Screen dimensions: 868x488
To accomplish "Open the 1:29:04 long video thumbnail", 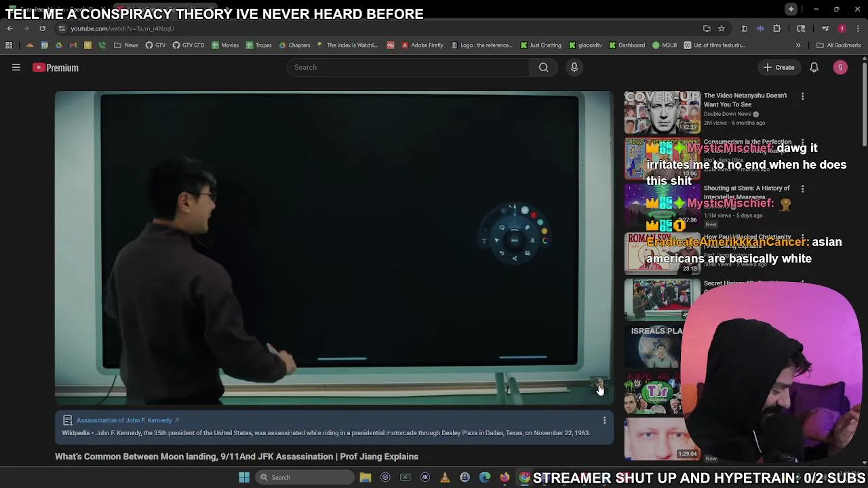I will 662,439.
